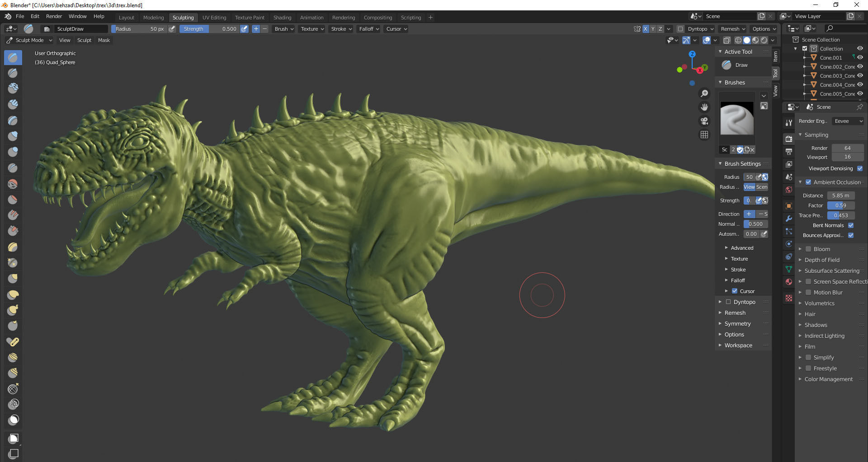Open the World properties tab icon
This screenshot has height=462, width=868.
pos(789,190)
